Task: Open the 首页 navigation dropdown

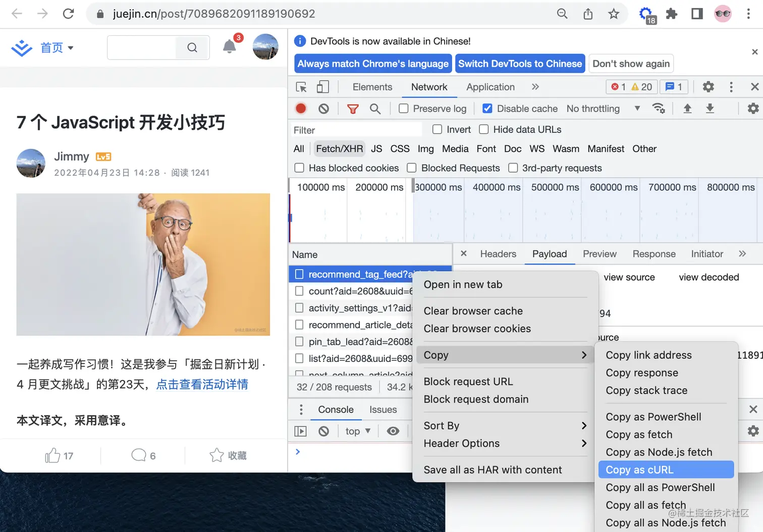Action: coord(57,48)
